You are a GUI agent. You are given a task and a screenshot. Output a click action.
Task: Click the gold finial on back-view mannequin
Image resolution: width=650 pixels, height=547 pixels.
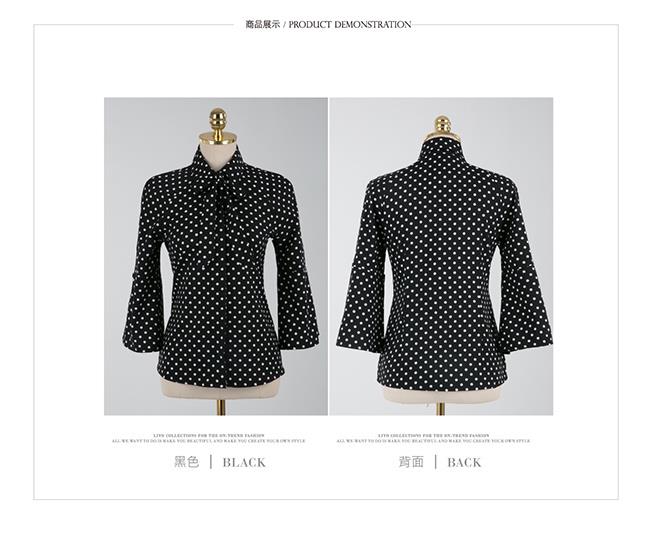pyautogui.click(x=442, y=124)
